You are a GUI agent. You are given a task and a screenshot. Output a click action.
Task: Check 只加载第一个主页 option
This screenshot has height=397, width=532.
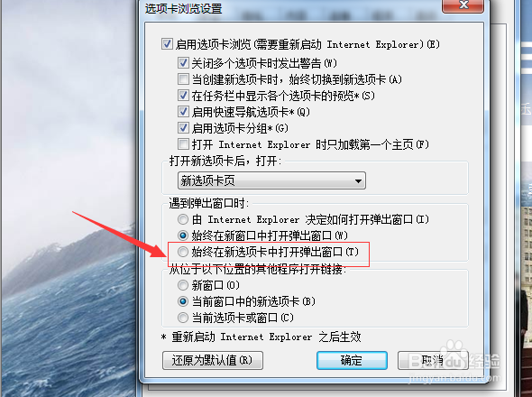click(x=183, y=144)
